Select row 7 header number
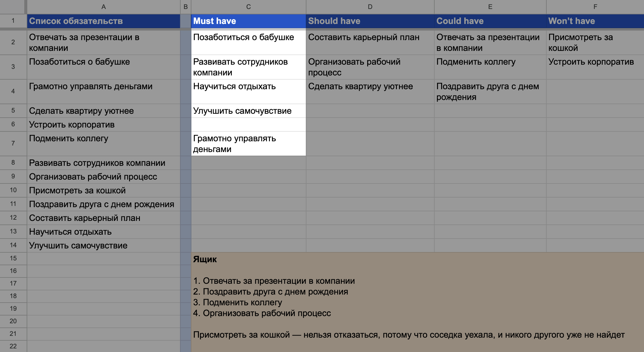Viewport: 644px width, 352px height. tap(13, 143)
